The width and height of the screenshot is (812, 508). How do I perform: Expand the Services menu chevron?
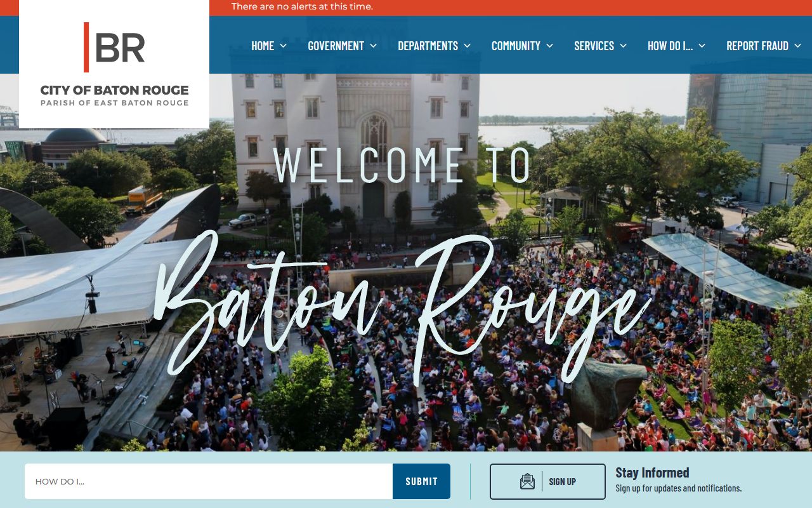(624, 46)
